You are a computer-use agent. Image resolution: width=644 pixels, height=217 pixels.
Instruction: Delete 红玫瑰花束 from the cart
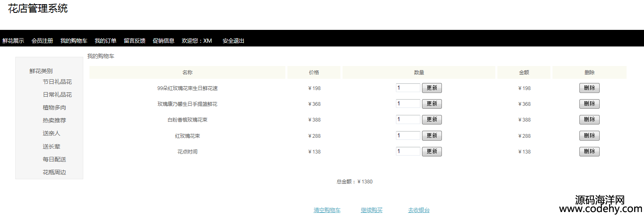(x=589, y=136)
